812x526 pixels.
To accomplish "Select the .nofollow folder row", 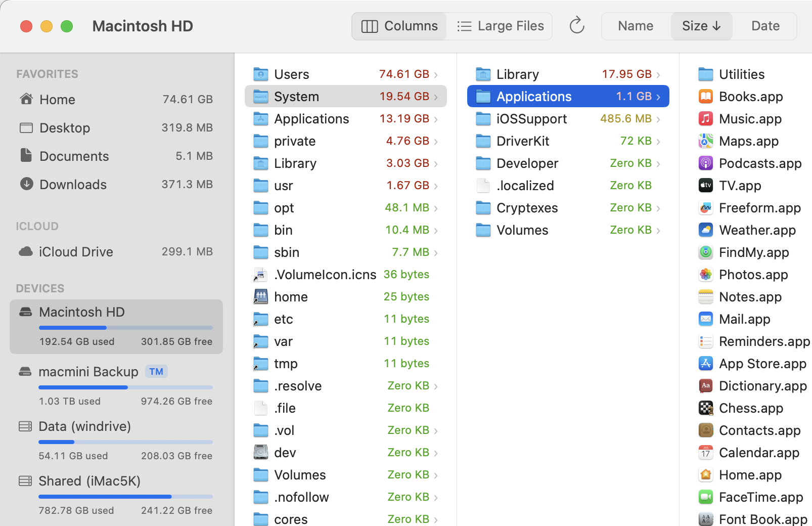I will tap(346, 497).
